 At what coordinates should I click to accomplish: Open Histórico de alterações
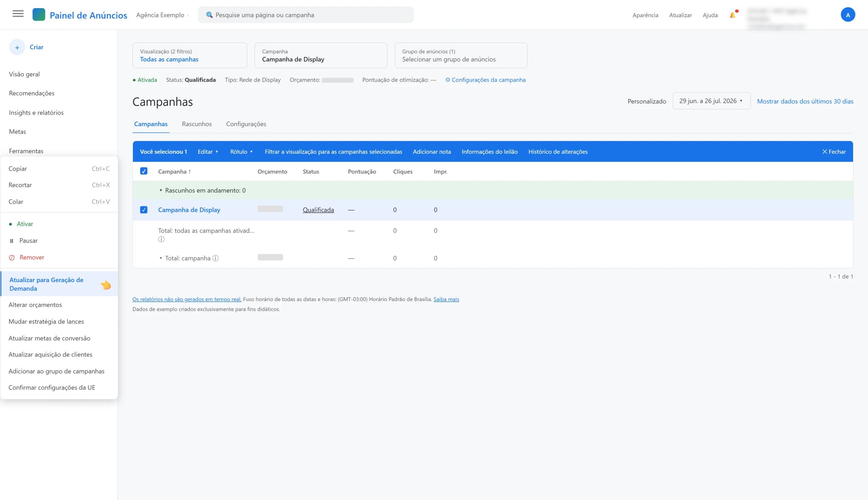coord(558,152)
